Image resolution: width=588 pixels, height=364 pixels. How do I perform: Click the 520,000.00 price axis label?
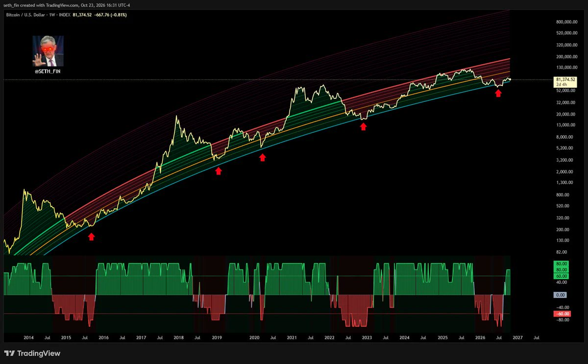point(566,33)
